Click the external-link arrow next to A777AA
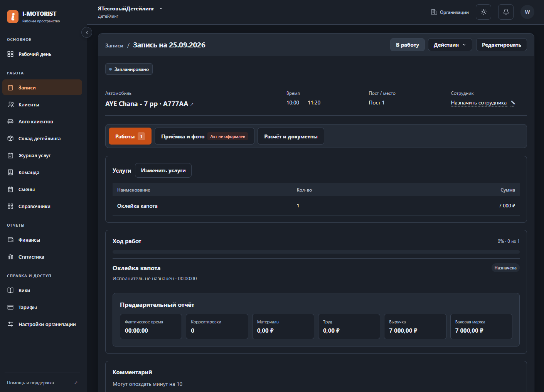 coord(192,104)
